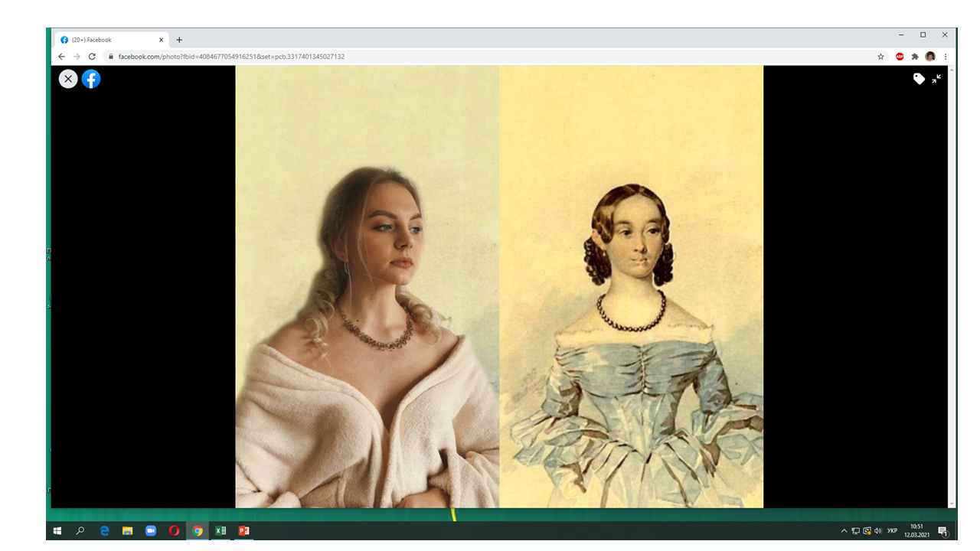Open the Chrome profile avatar
Viewport: 980px width, 551px height.
pos(930,57)
